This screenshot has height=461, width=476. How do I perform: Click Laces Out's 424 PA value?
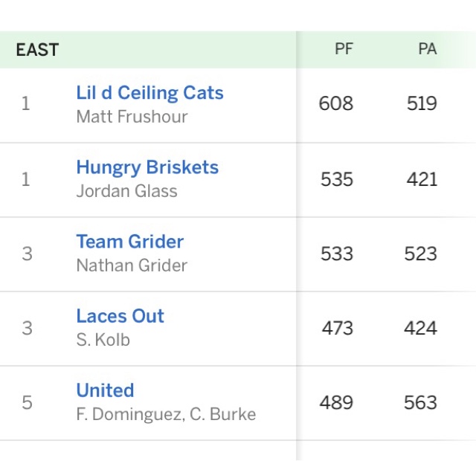pyautogui.click(x=420, y=328)
